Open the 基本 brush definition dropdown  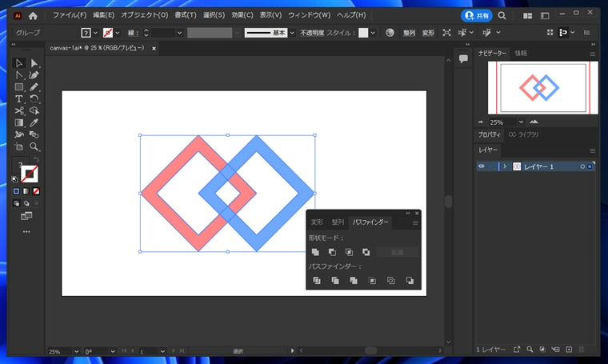tap(292, 33)
